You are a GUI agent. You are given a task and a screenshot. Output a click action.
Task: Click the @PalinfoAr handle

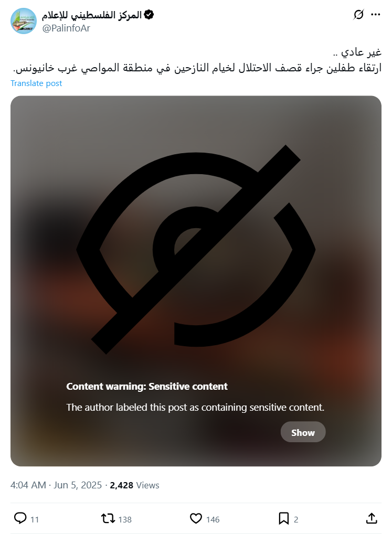[x=66, y=28]
